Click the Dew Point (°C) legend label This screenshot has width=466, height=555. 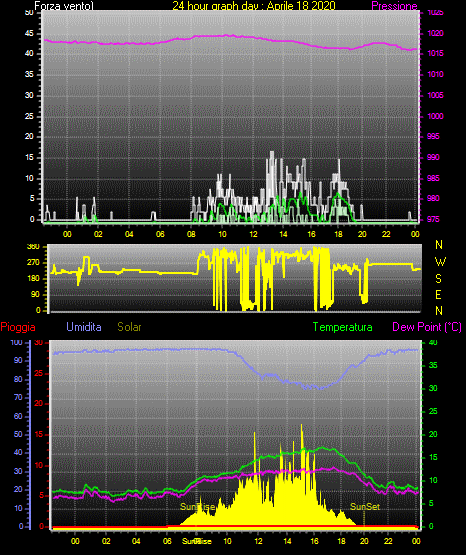[427, 327]
